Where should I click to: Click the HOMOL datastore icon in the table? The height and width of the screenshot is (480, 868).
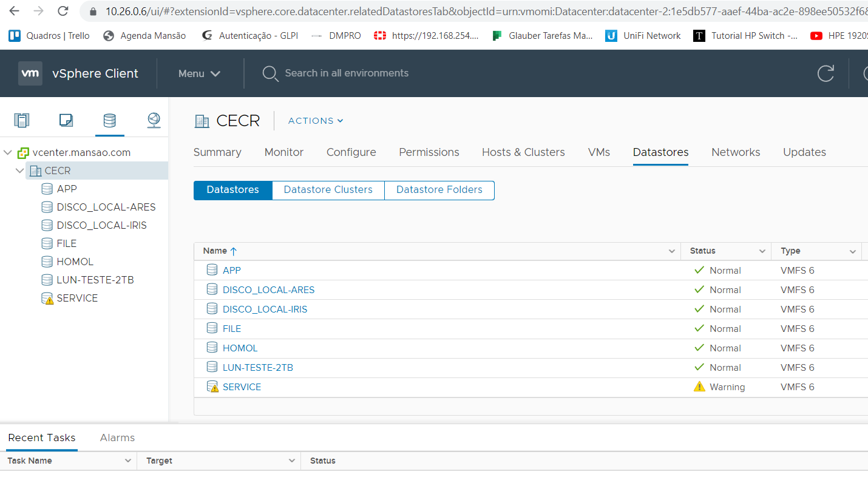click(x=212, y=348)
